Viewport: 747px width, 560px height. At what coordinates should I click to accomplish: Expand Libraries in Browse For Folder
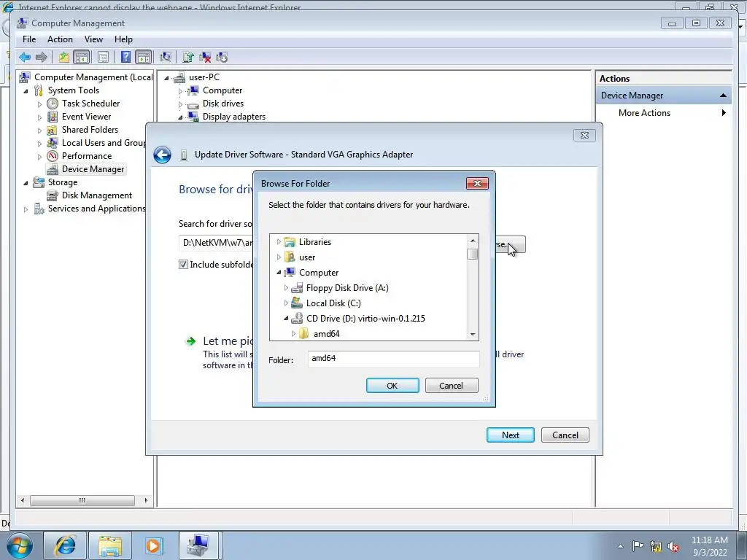(x=279, y=242)
